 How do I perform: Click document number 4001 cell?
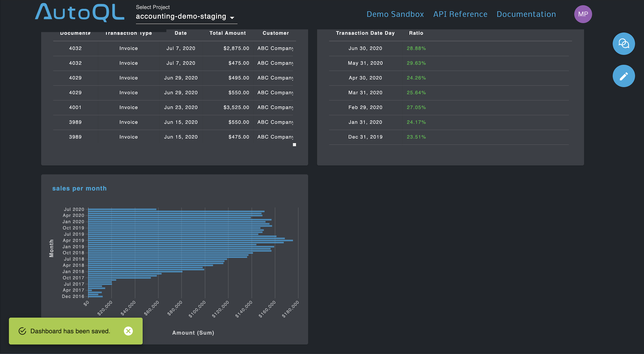75,107
